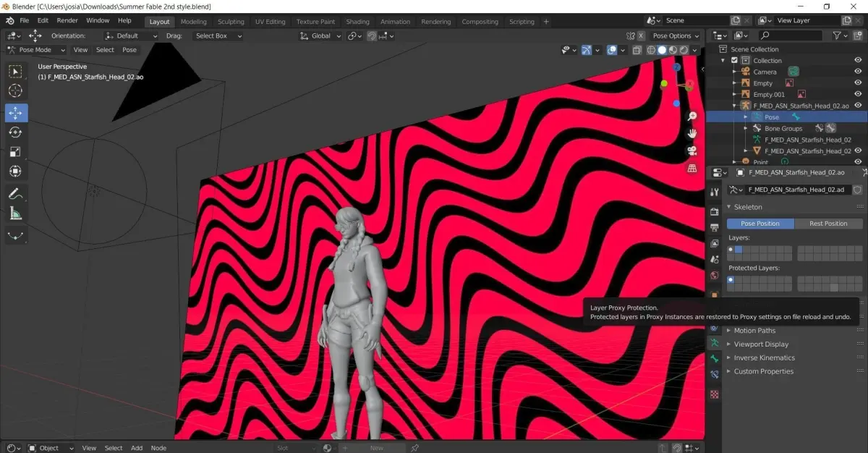Screen dimensions: 868x453
Task: Select the Breakdowner pose tool
Action: [x=16, y=235]
